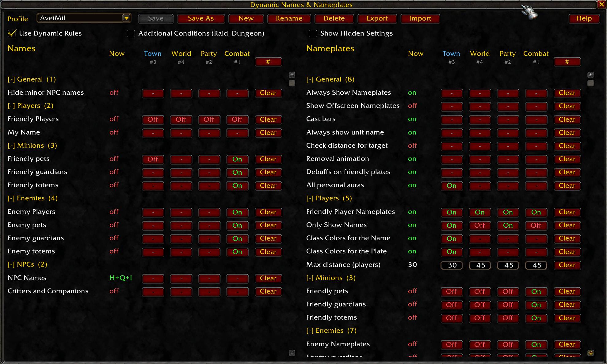Clear Max distance (players) rules

tap(567, 265)
